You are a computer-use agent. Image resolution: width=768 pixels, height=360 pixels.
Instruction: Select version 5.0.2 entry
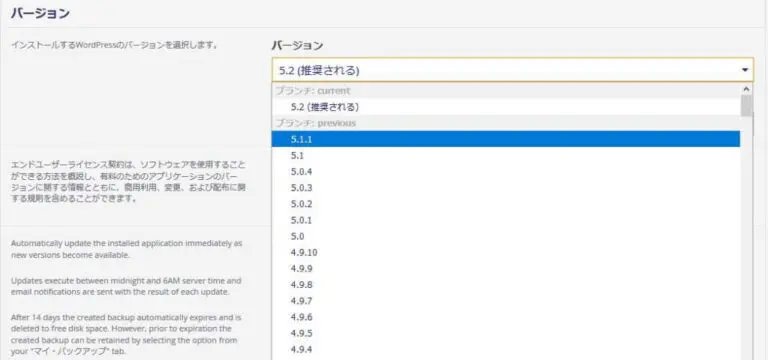coord(506,204)
